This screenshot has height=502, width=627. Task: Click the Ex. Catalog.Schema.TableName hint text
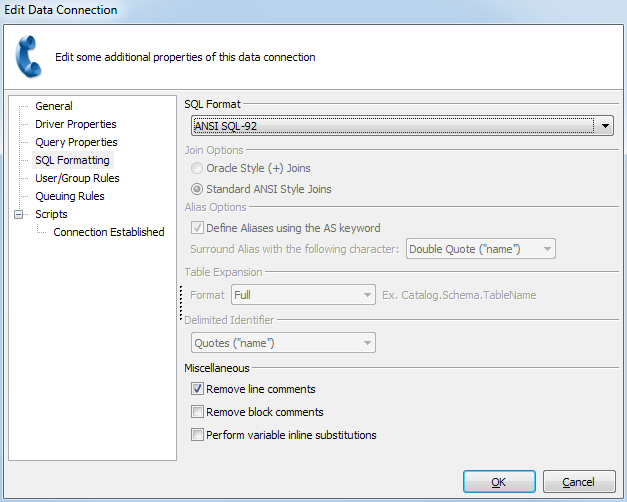click(459, 295)
